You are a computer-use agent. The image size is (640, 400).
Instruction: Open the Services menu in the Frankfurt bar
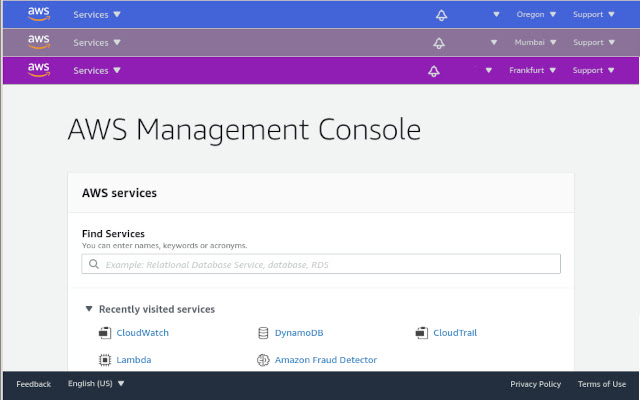pyautogui.click(x=97, y=71)
